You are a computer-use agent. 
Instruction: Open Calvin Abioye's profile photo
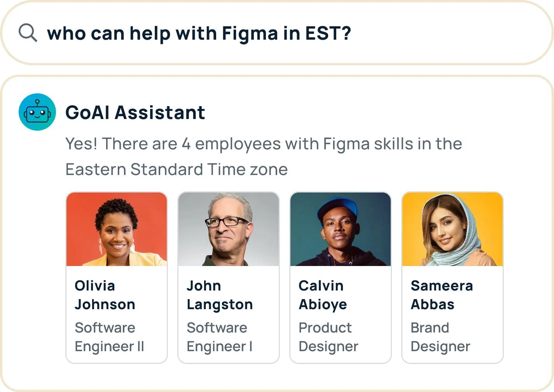click(341, 229)
